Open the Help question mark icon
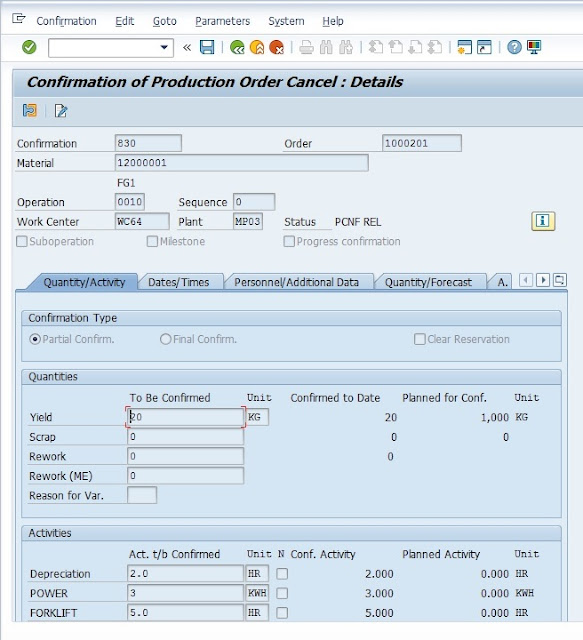The width and height of the screenshot is (583, 640). tap(514, 47)
